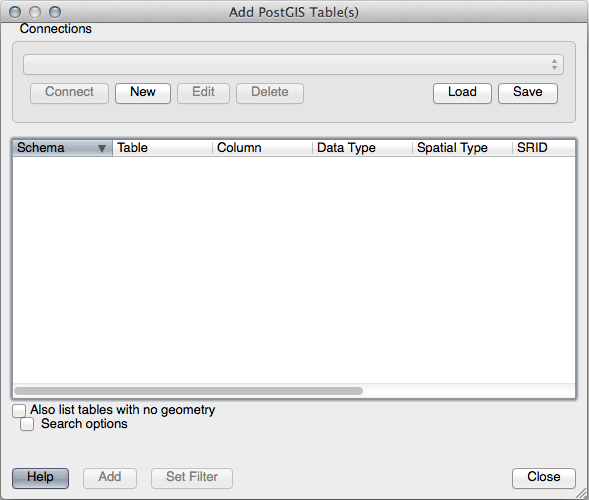The height and width of the screenshot is (500, 589).
Task: Click the Column header in table
Action: [262, 148]
